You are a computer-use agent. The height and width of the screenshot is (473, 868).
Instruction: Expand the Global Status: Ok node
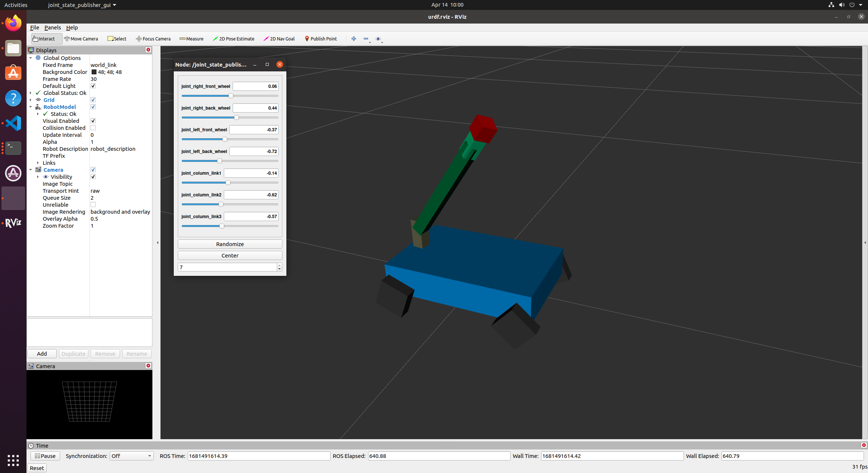pyautogui.click(x=31, y=93)
